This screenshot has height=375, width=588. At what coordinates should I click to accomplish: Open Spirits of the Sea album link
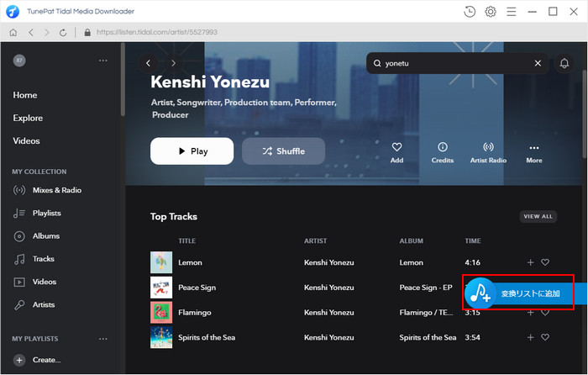tap(428, 337)
